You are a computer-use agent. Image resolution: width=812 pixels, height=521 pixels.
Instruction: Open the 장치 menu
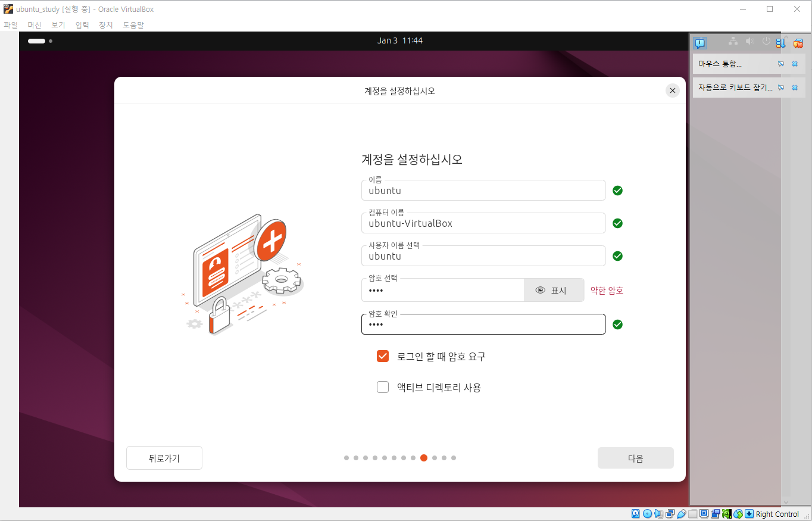106,25
